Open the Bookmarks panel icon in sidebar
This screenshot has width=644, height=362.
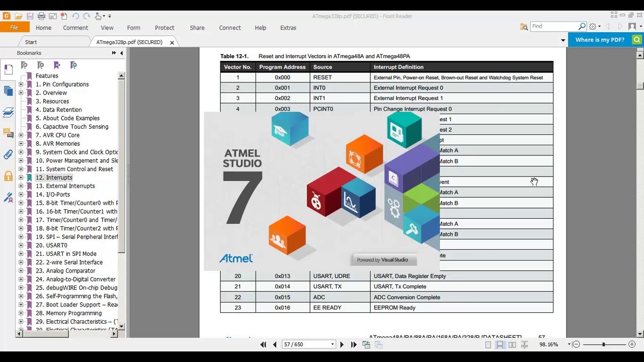pos(8,70)
